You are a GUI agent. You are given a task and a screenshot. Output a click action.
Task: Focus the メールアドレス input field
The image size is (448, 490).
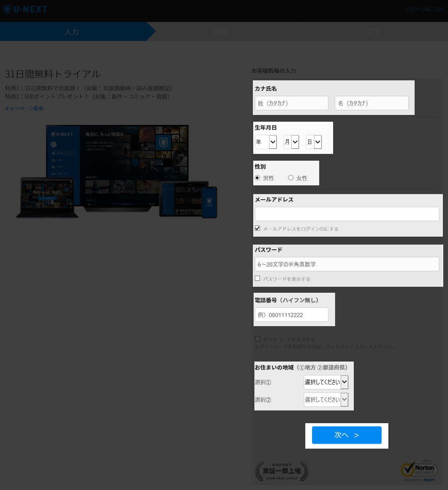347,214
